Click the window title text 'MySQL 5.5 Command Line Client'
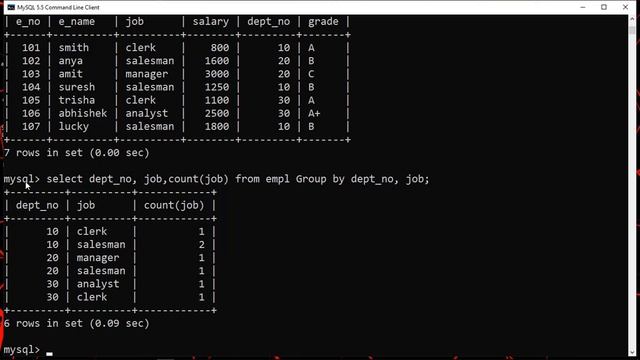 58,7
